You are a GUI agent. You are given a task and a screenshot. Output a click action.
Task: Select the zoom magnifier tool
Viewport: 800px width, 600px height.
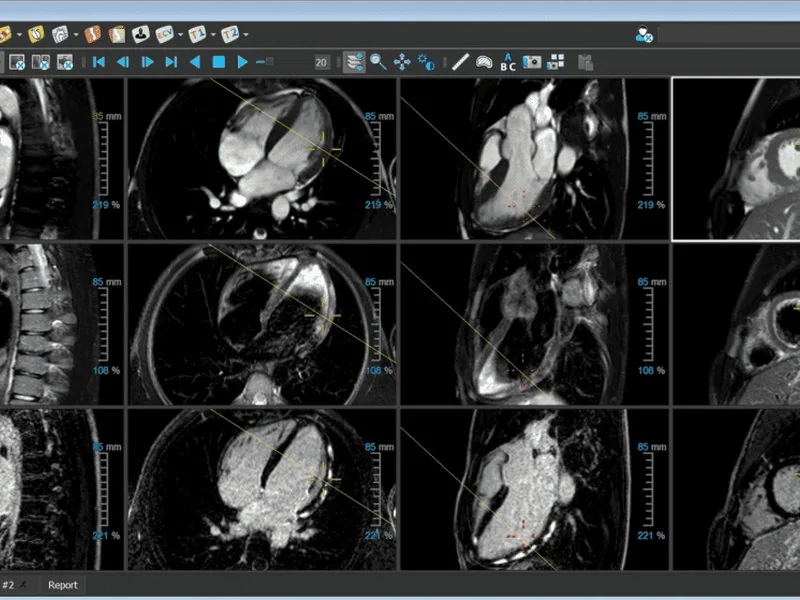[378, 62]
